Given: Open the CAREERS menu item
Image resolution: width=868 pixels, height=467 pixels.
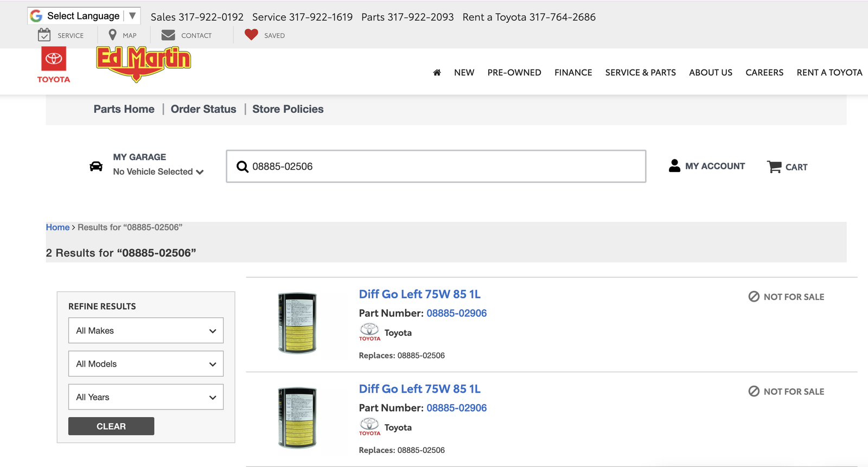Looking at the screenshot, I should [764, 72].
